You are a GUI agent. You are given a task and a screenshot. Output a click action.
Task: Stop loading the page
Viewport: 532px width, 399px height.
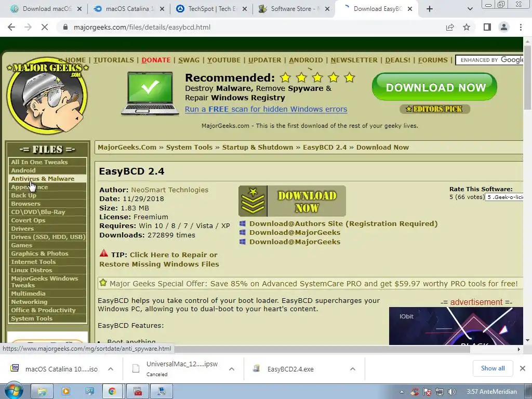coord(45,27)
